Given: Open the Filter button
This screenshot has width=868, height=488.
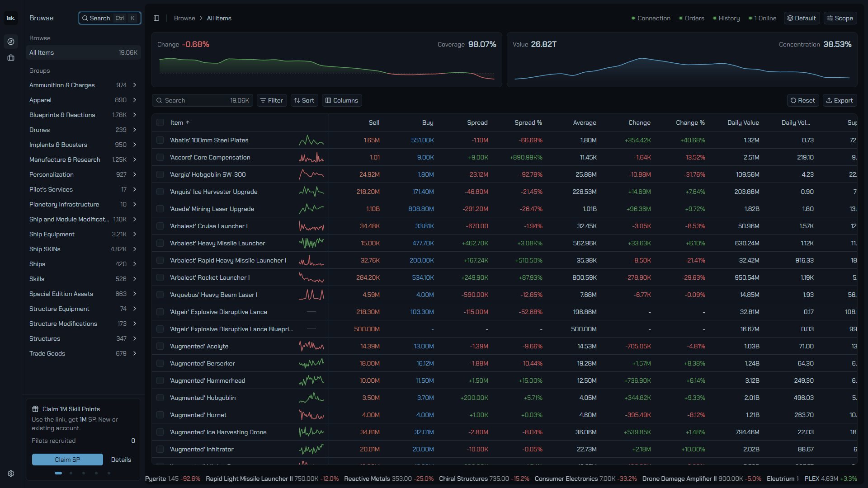Looking at the screenshot, I should pyautogui.click(x=272, y=100).
